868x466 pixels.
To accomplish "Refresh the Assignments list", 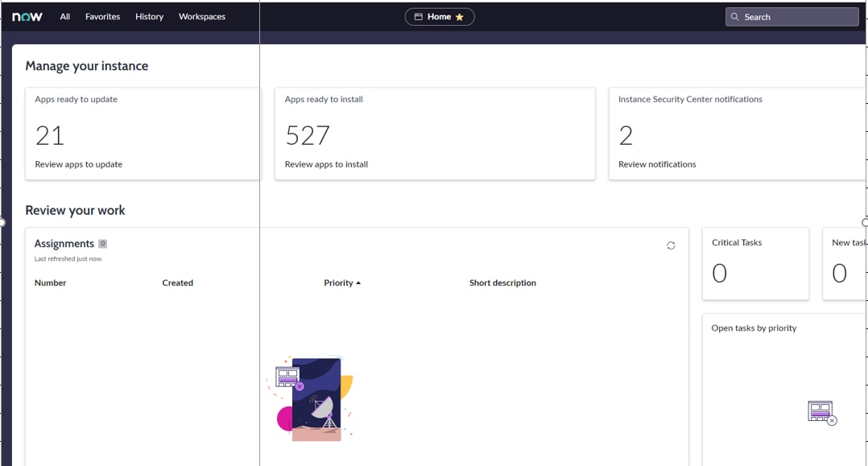I will (x=671, y=245).
